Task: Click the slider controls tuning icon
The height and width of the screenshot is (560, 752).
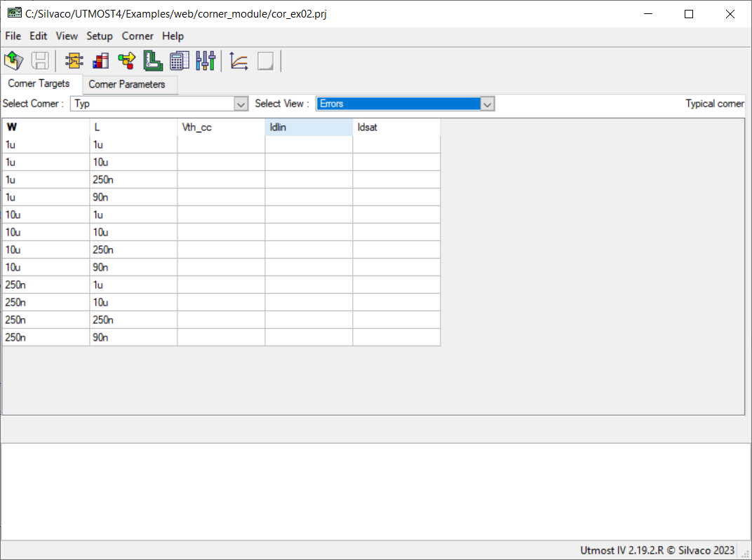Action: pos(206,61)
